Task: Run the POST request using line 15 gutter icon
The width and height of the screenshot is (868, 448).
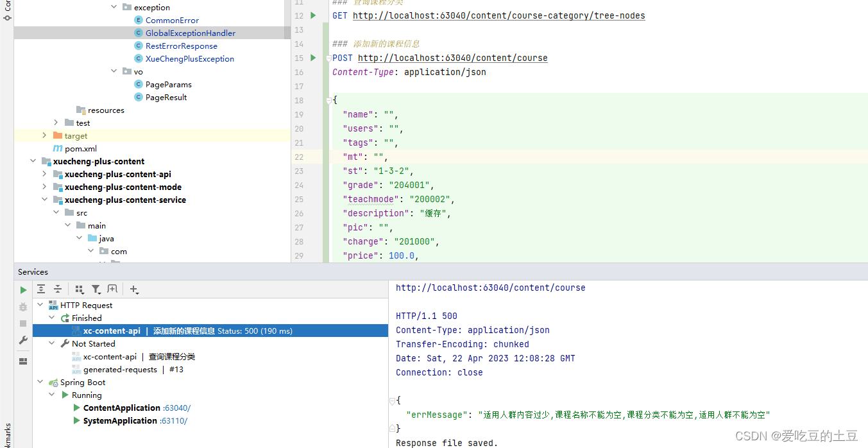Action: [313, 58]
